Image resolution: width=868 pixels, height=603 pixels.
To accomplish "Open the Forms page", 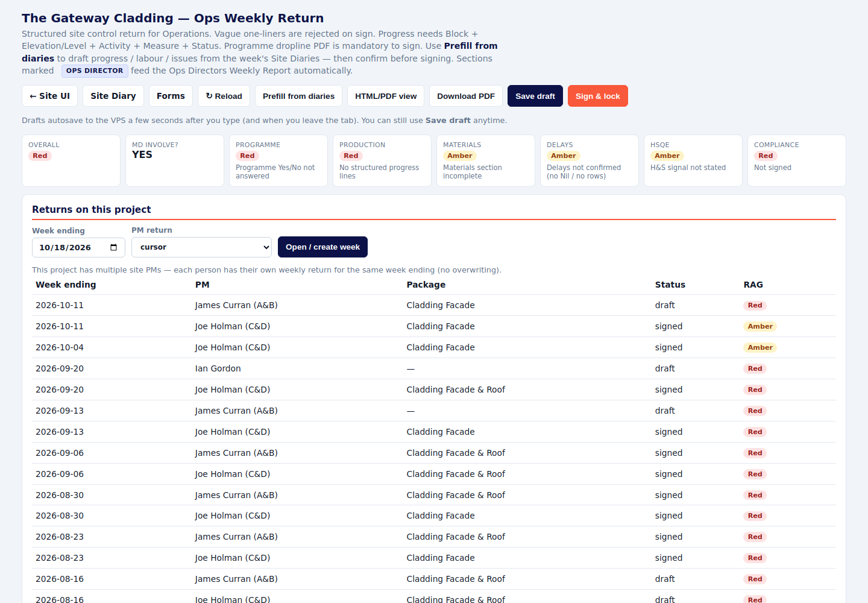I will tap(171, 96).
